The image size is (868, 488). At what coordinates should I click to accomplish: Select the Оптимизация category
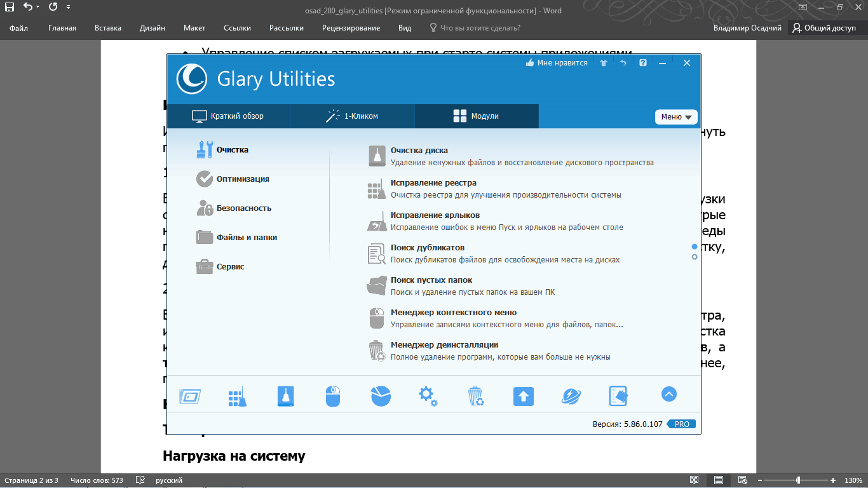(233, 179)
